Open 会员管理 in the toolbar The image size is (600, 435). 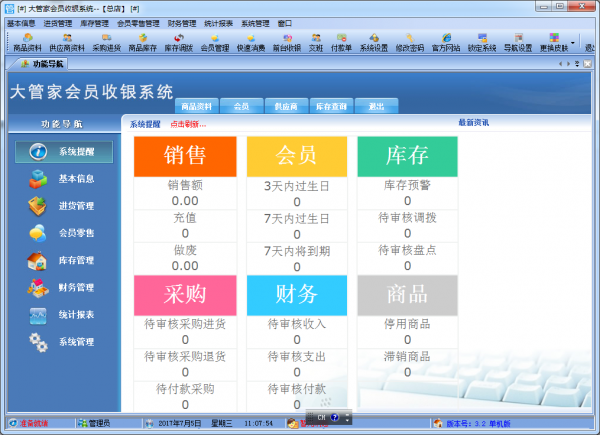(x=214, y=42)
